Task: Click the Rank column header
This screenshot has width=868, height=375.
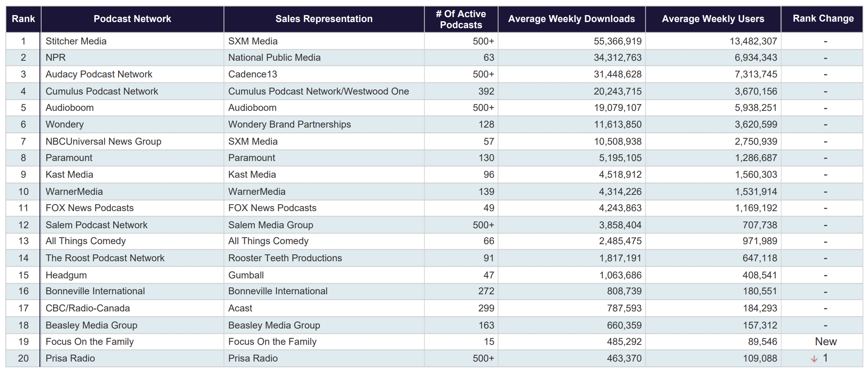Action: point(23,19)
